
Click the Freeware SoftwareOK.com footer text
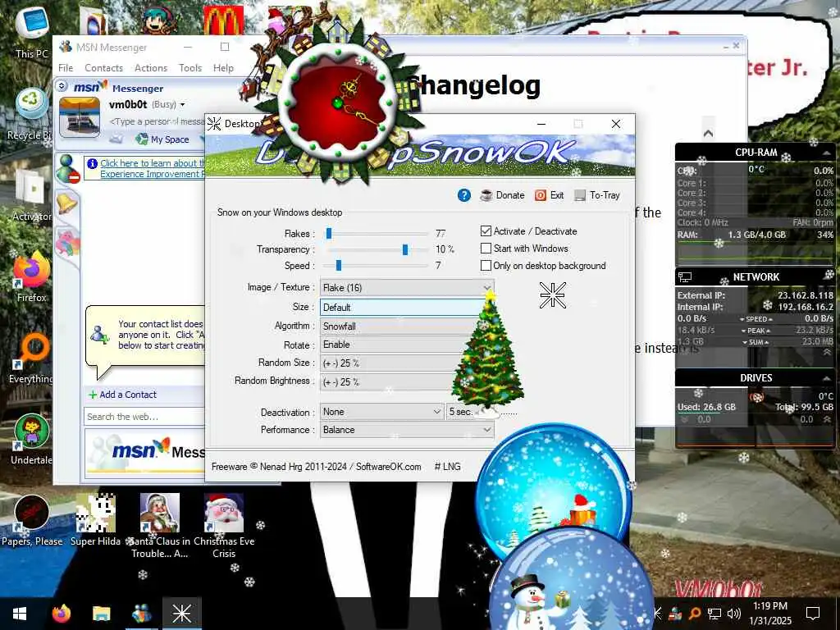point(316,467)
